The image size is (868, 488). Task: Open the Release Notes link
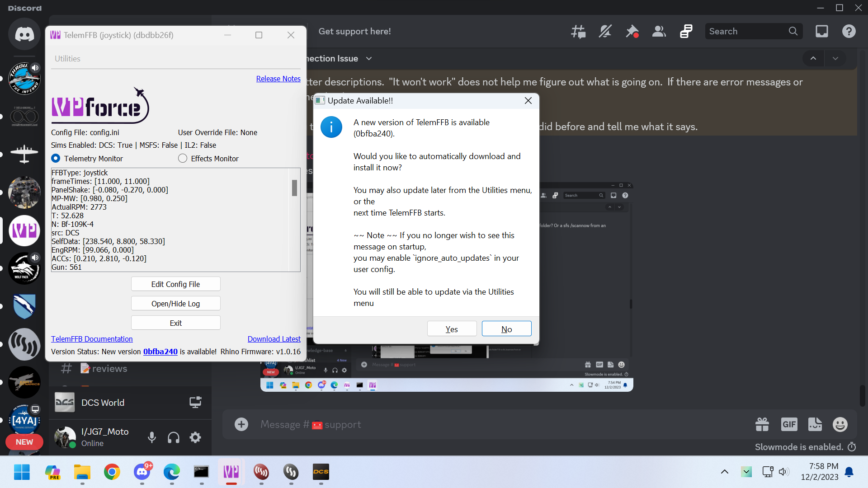coord(278,79)
